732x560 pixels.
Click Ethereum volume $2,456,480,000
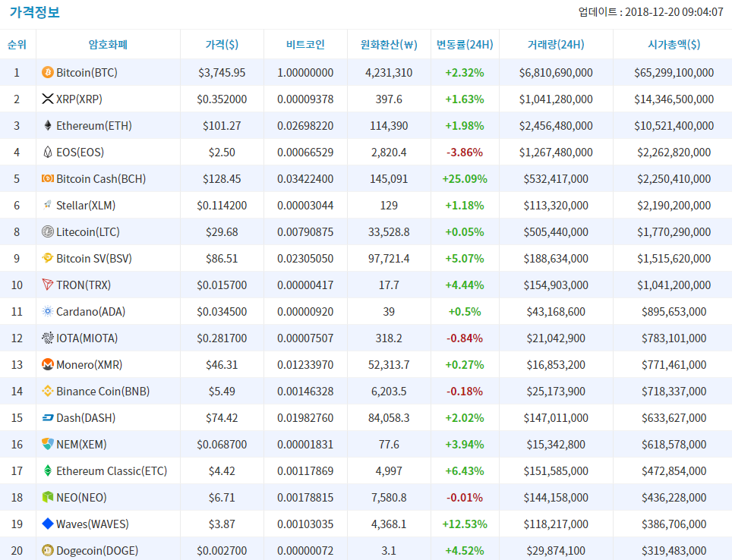pyautogui.click(x=556, y=126)
